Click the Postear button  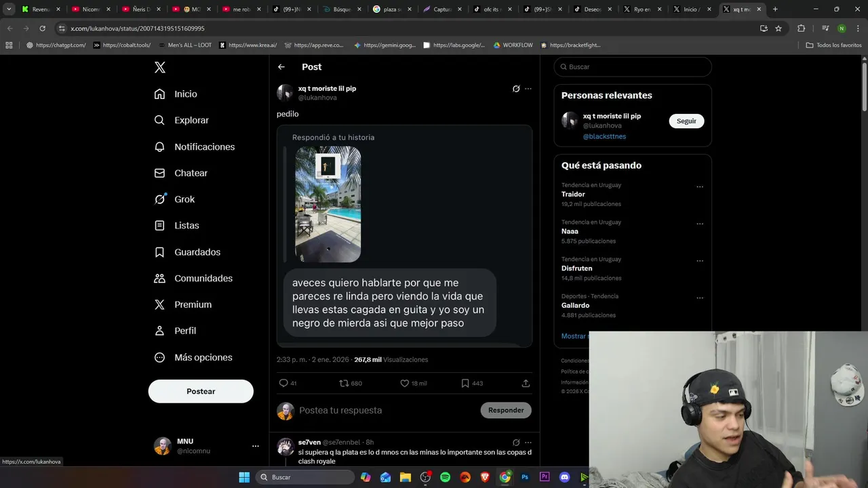coord(201,391)
